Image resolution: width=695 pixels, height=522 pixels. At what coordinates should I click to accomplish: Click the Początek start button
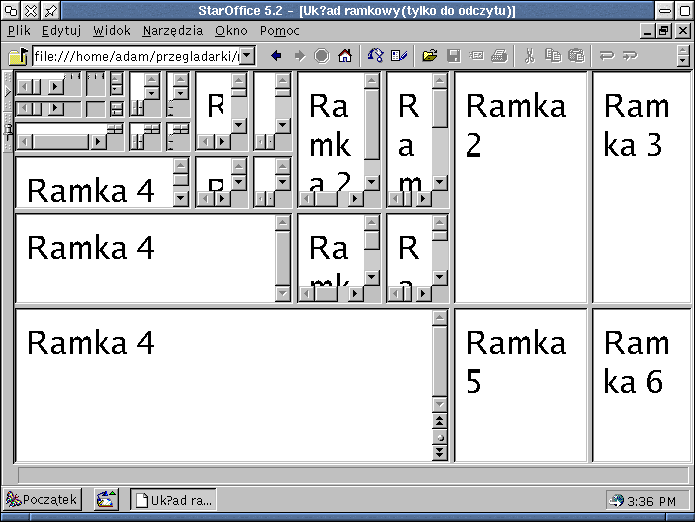(x=42, y=499)
